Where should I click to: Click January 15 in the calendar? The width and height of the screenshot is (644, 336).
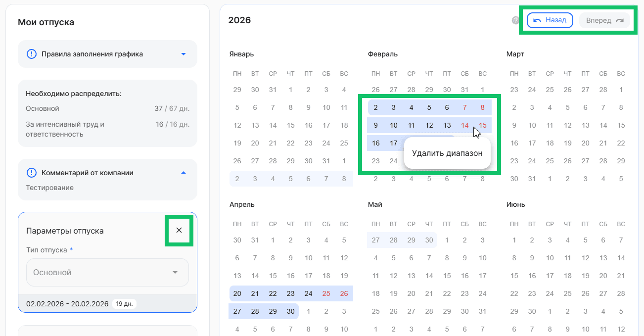(291, 125)
